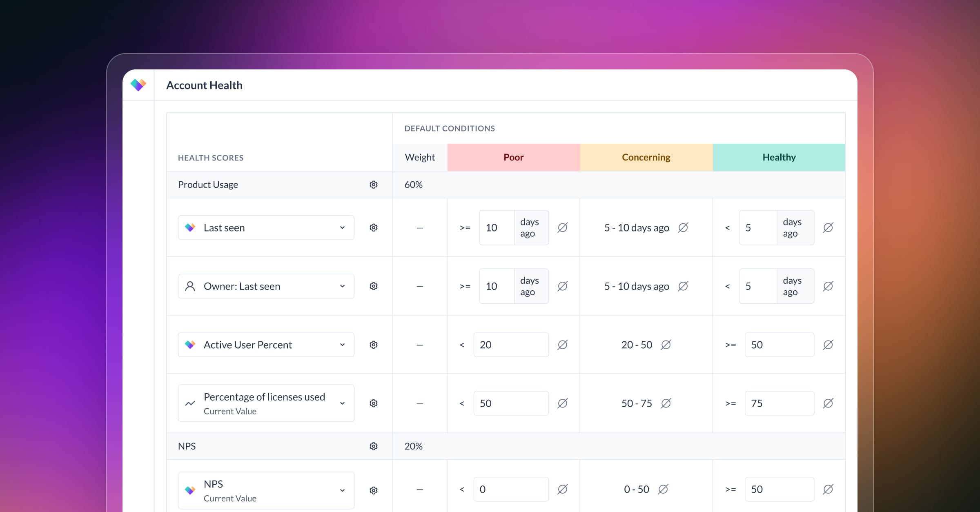The image size is (980, 512).
Task: Click Poor threshold field showing 20
Action: [510, 345]
